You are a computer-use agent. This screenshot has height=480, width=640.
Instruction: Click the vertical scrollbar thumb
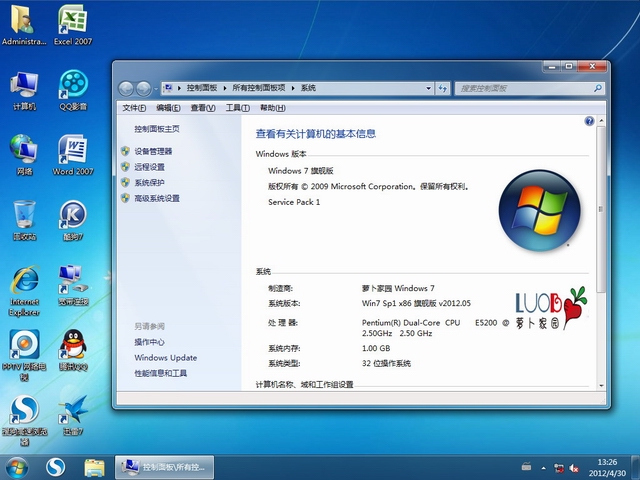click(600, 209)
